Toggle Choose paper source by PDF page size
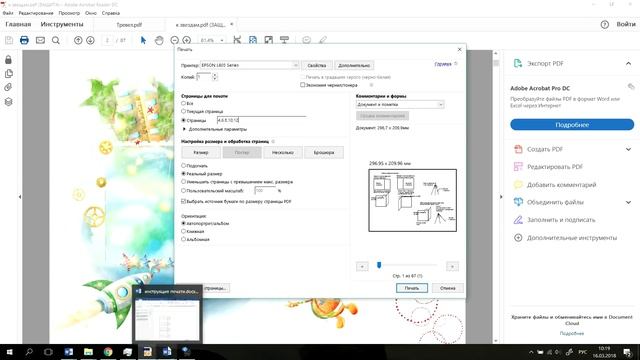This screenshot has width=640, height=360. 183,201
